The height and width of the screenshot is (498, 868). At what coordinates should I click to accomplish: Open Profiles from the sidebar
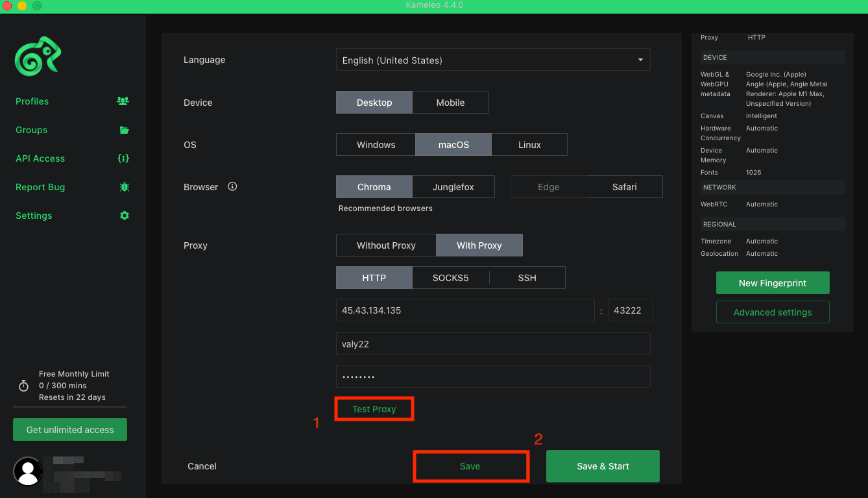[32, 101]
